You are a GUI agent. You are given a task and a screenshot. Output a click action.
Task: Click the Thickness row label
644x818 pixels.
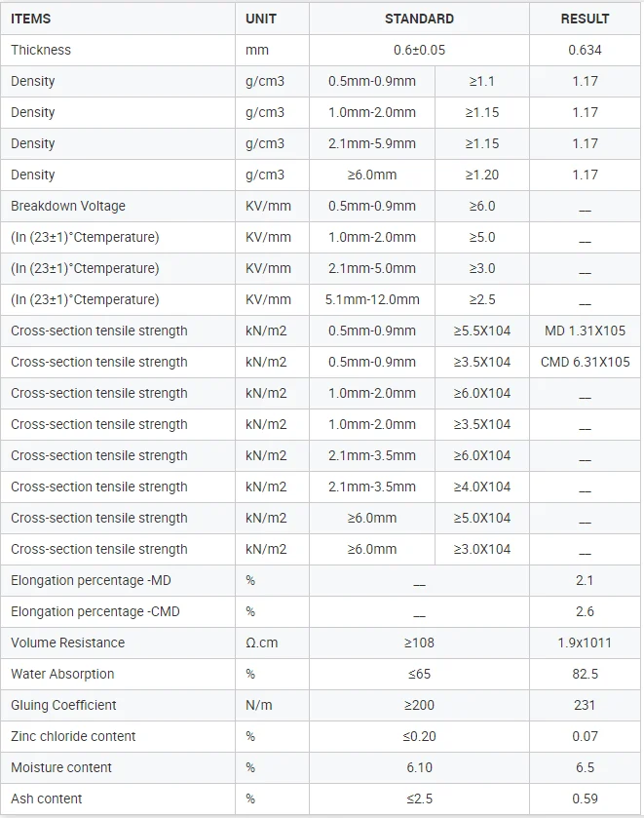41,50
